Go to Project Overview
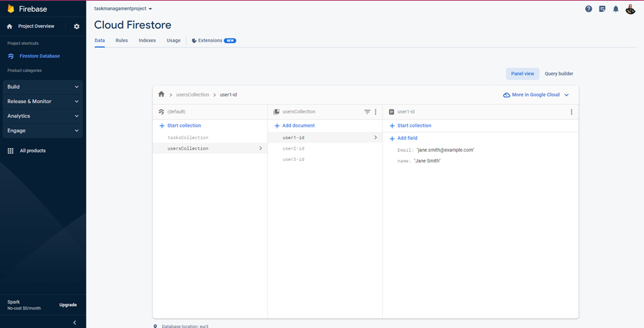Image resolution: width=644 pixels, height=328 pixels. (36, 26)
